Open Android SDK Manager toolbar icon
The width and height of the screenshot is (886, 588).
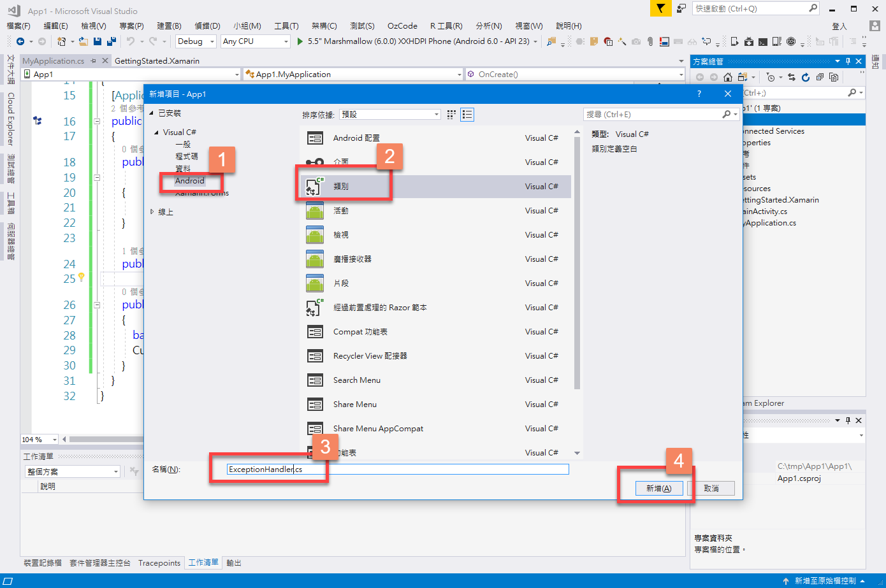(x=748, y=41)
